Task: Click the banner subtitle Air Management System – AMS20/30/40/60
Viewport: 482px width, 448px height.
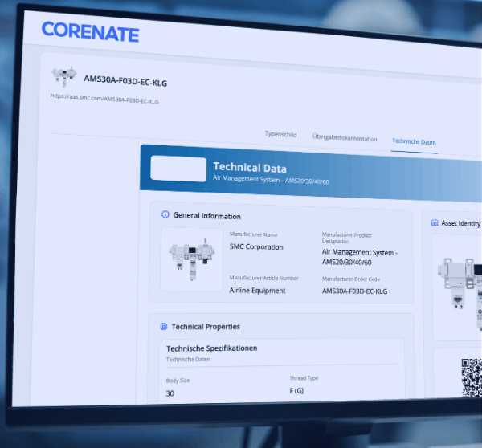Action: pyautogui.click(x=271, y=180)
